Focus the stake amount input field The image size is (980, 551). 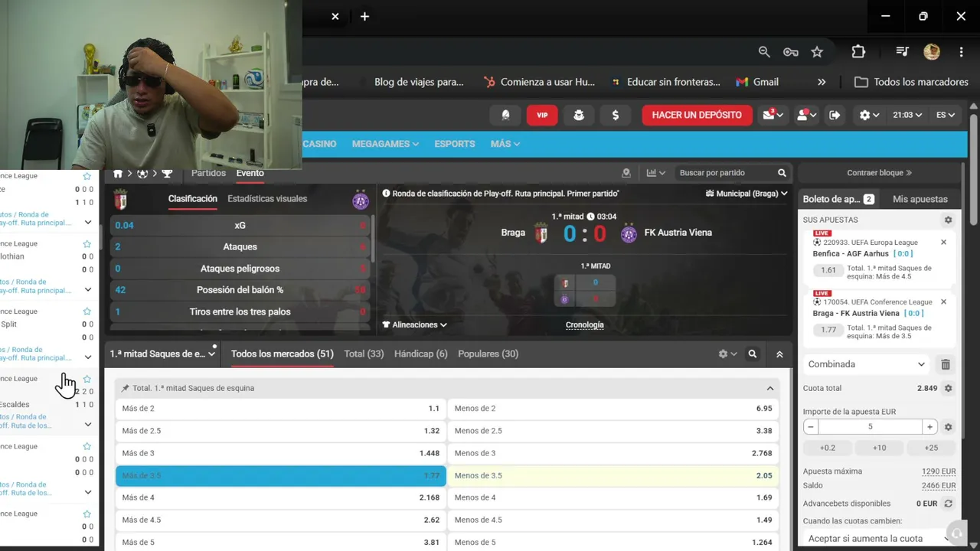coord(870,427)
